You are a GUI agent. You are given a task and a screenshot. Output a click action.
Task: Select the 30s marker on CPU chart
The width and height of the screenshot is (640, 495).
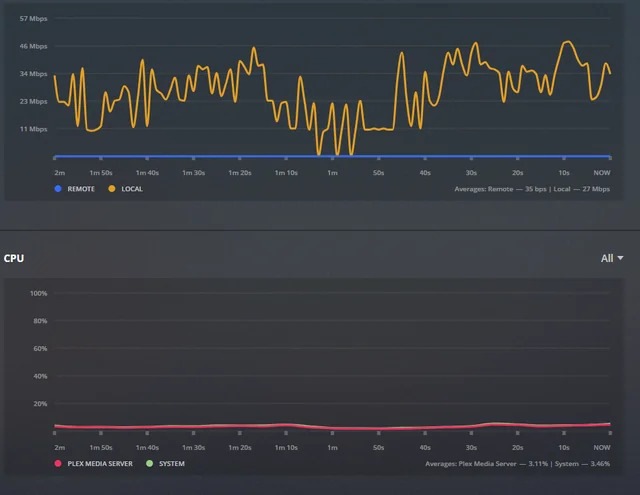471,447
